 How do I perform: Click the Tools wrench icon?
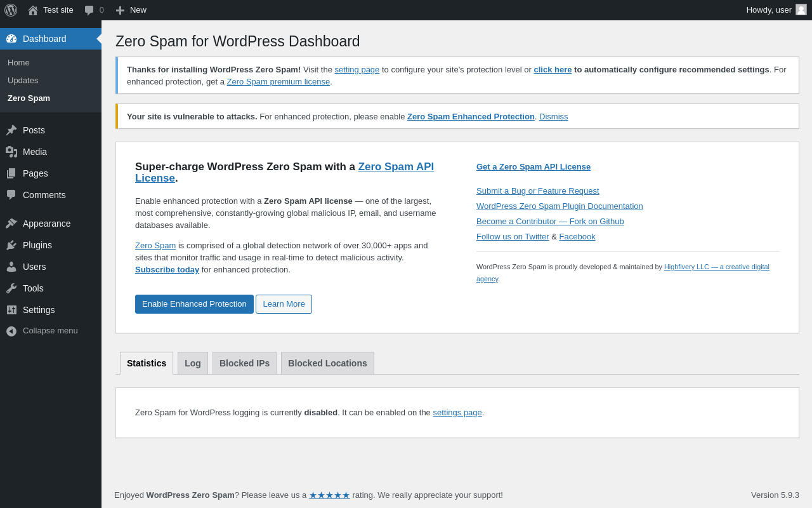(x=11, y=288)
